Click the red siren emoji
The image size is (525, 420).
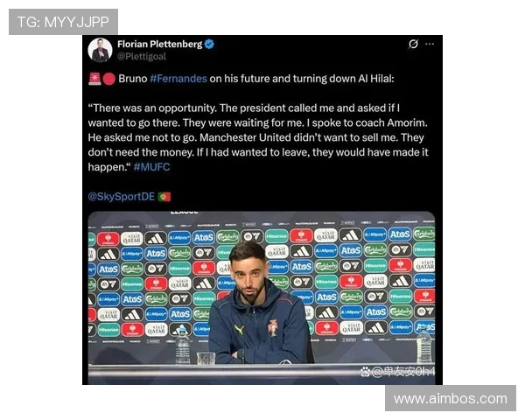(94, 79)
